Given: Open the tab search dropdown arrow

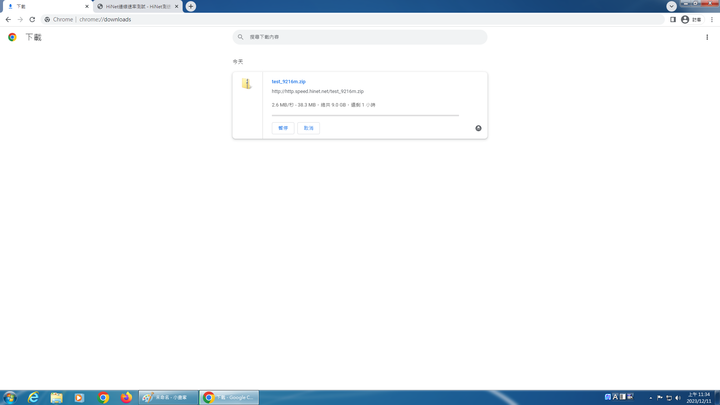Looking at the screenshot, I should point(671,6).
